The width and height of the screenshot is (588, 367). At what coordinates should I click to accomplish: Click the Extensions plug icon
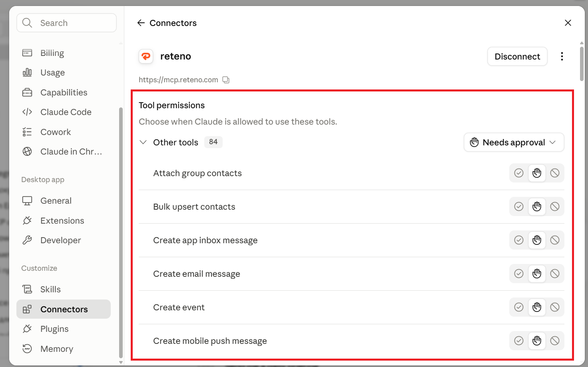(27, 220)
